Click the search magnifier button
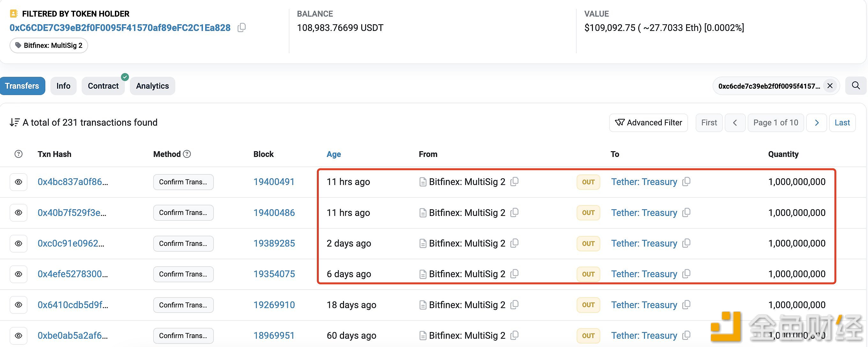 tap(856, 85)
